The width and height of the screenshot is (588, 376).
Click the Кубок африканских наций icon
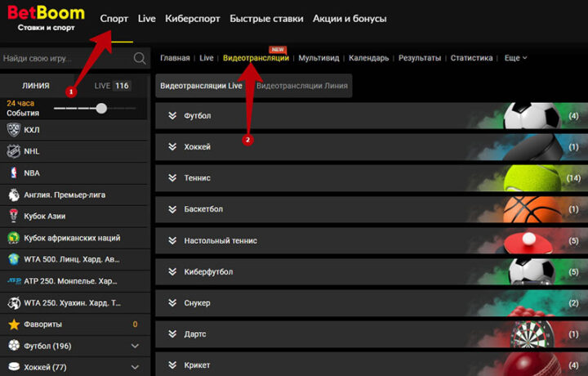(x=13, y=238)
